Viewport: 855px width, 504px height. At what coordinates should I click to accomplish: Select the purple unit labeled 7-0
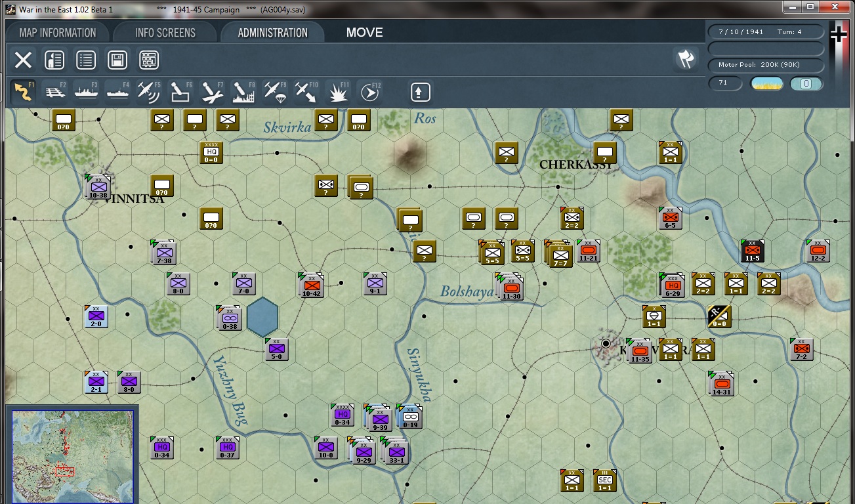click(243, 283)
